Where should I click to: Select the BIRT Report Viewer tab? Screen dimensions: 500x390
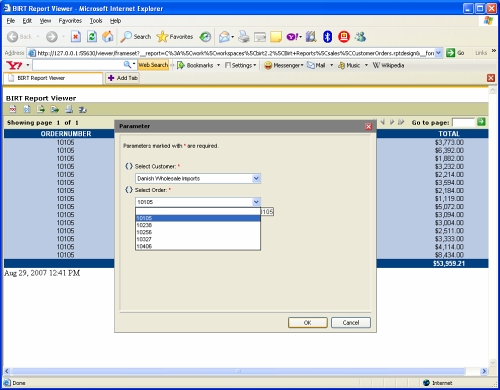[x=53, y=78]
